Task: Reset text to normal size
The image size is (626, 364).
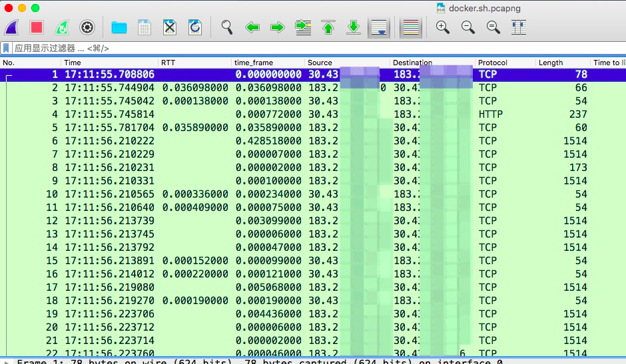Action: 493,27
